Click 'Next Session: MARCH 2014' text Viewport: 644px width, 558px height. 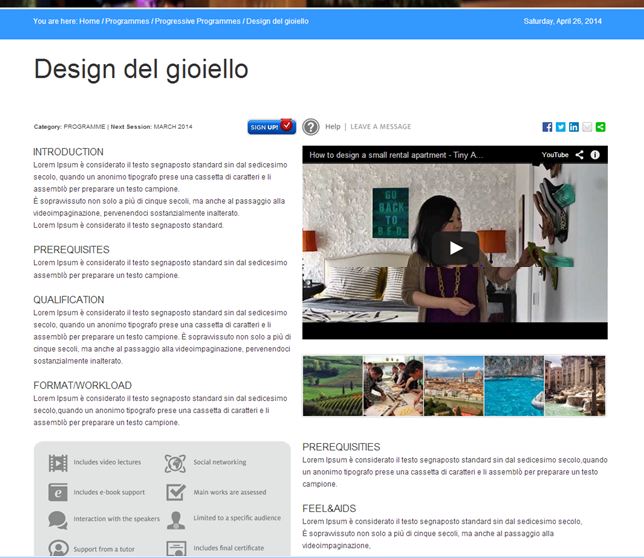point(151,126)
